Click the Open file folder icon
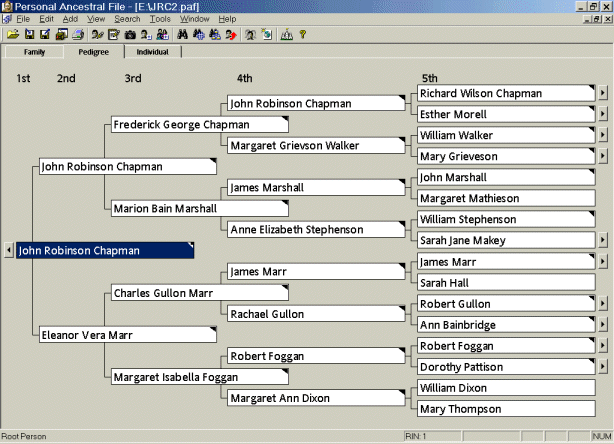 coord(13,34)
